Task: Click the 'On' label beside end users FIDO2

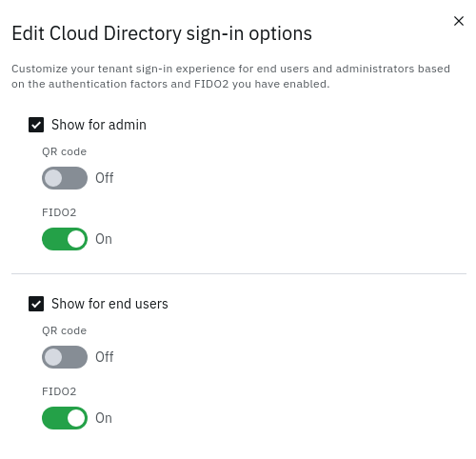Action: coord(104,418)
